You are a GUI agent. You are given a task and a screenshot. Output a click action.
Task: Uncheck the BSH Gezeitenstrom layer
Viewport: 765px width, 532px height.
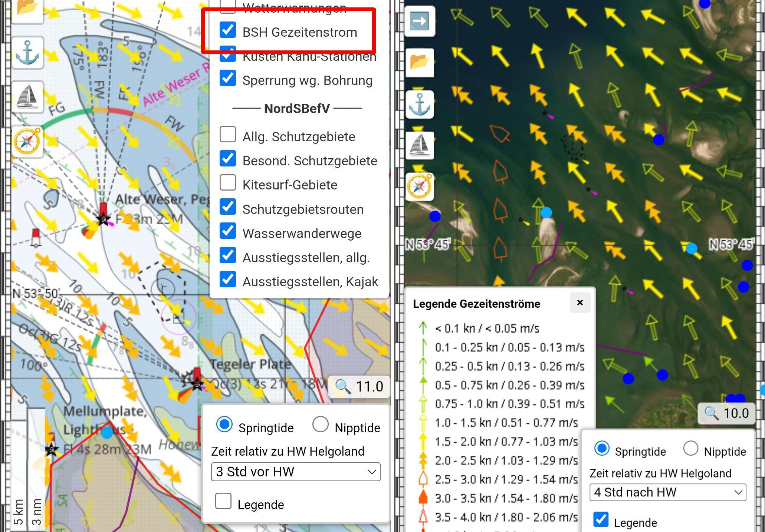point(227,30)
